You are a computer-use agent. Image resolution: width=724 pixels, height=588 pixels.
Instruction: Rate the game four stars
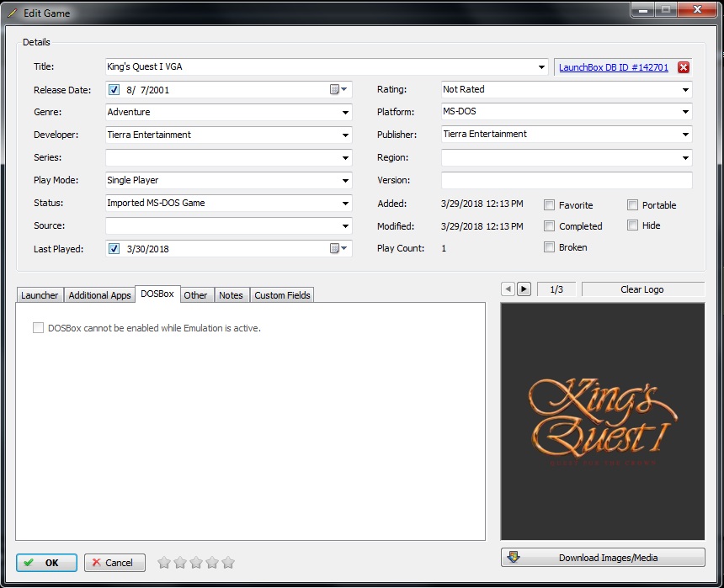[x=212, y=563]
